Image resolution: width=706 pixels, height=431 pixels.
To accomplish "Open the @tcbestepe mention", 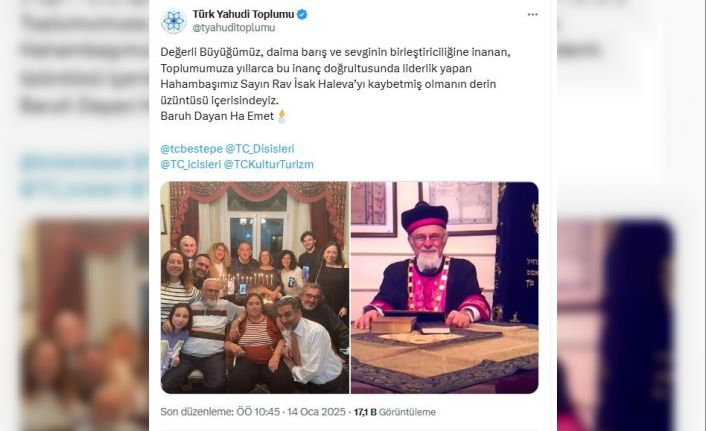I will click(191, 148).
